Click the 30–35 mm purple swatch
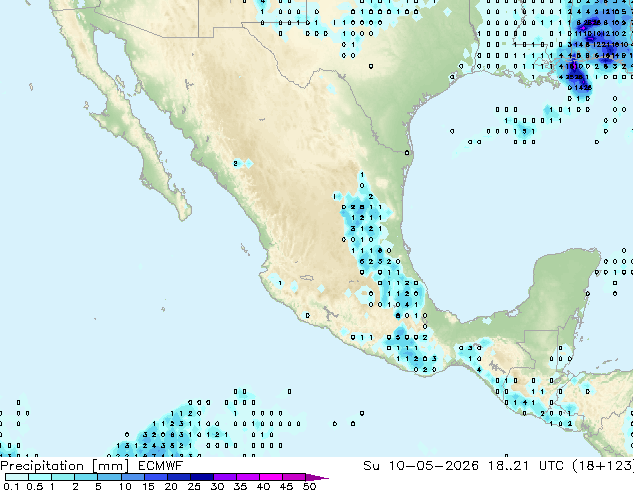 (x=224, y=477)
